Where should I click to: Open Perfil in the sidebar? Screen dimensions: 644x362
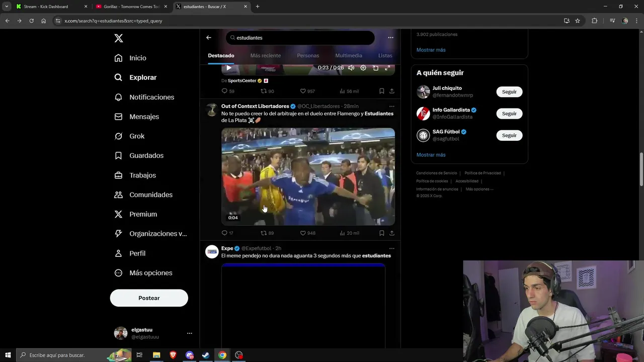[130, 253]
